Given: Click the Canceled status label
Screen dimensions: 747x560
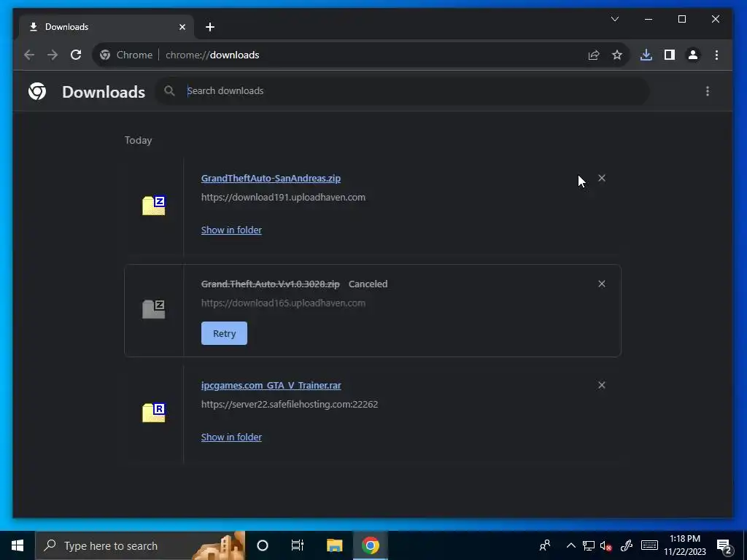Looking at the screenshot, I should 368,284.
